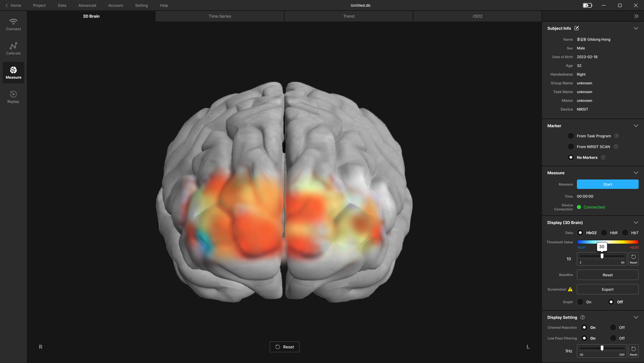Reset the 3D brain view
Image resolution: width=644 pixels, height=363 pixels.
[285, 347]
